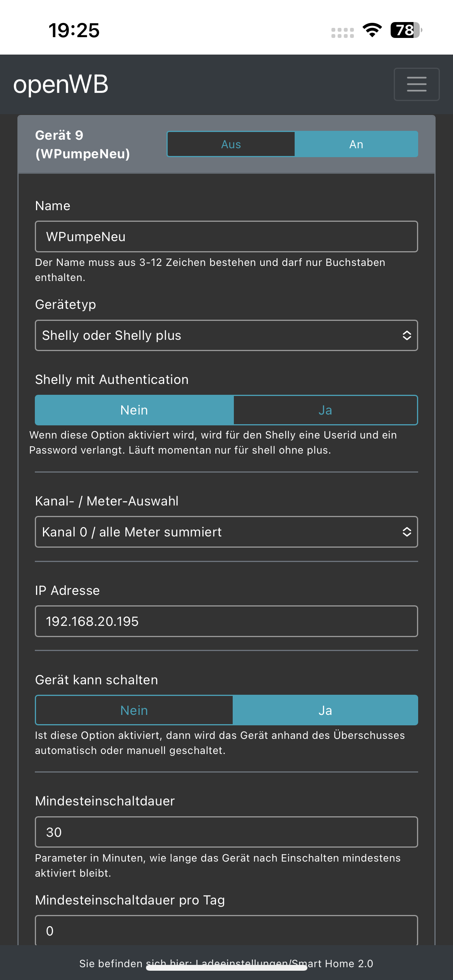Select Nein for Shelly mit Authentication
453x980 pixels.
pos(134,410)
